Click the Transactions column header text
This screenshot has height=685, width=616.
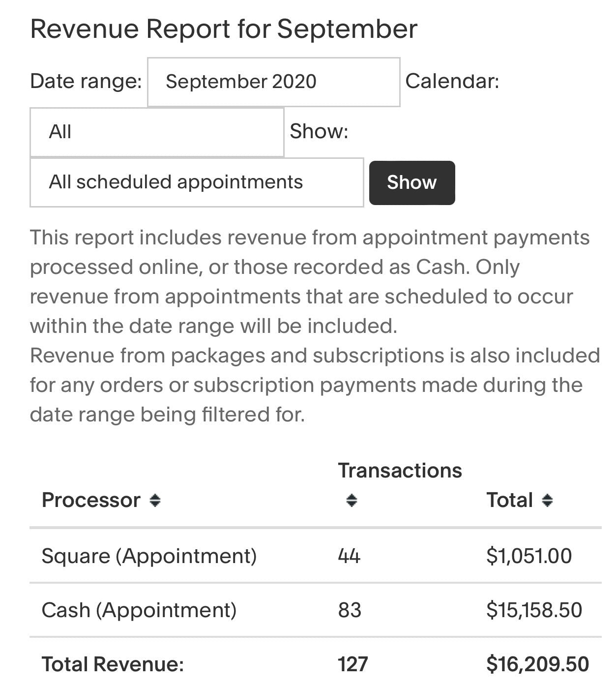(400, 471)
